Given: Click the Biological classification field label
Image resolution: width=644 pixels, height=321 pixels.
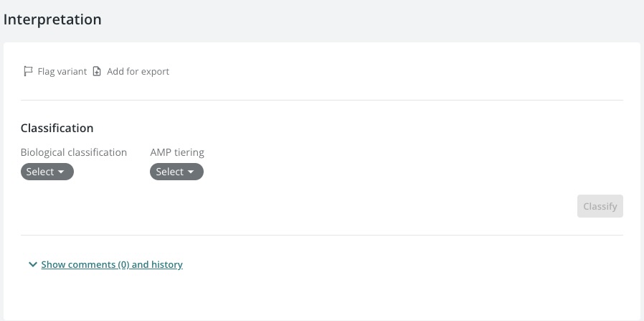Looking at the screenshot, I should tap(74, 152).
